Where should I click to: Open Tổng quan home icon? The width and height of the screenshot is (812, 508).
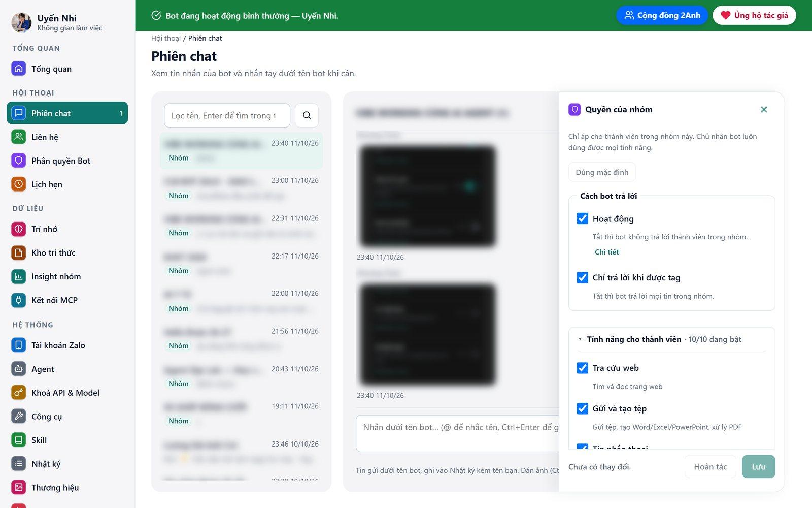pos(19,69)
